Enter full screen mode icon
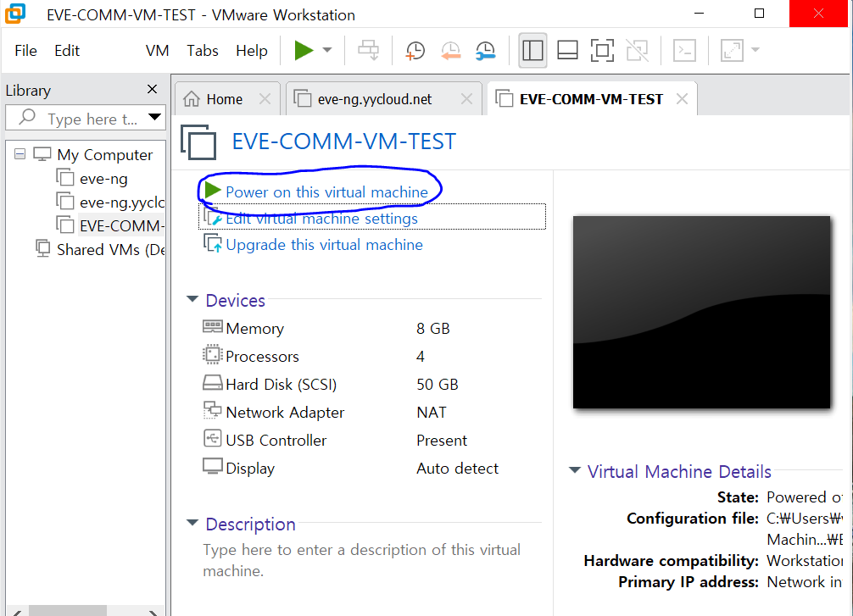 [x=602, y=51]
